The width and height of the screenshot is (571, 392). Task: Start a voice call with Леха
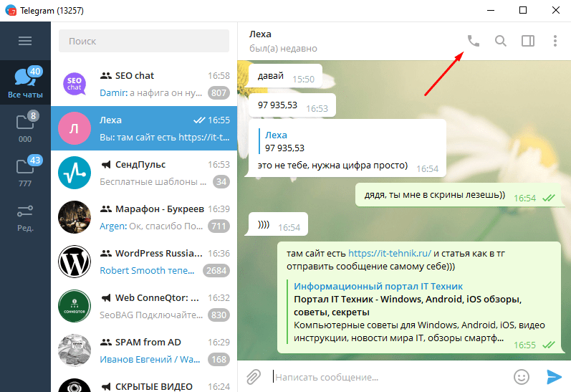tap(473, 41)
